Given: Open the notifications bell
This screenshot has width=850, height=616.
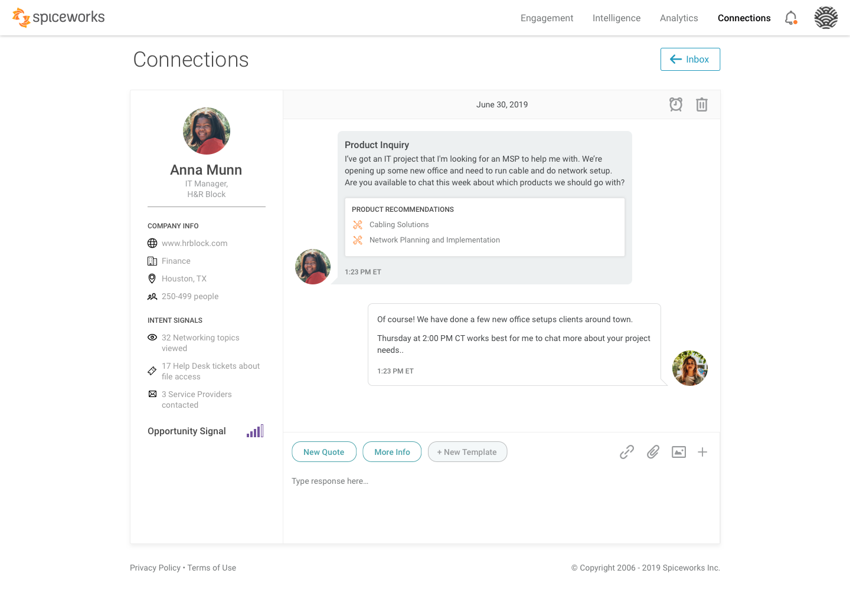Looking at the screenshot, I should click(791, 18).
